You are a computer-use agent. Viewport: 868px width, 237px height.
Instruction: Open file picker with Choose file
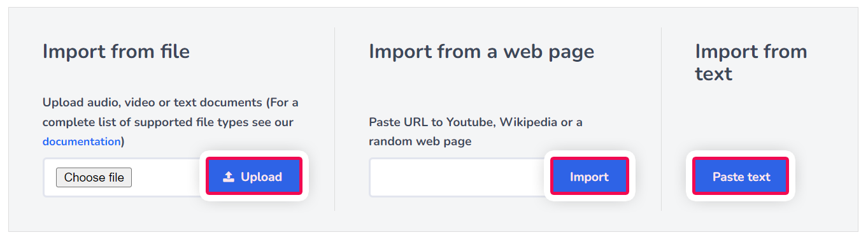click(94, 177)
